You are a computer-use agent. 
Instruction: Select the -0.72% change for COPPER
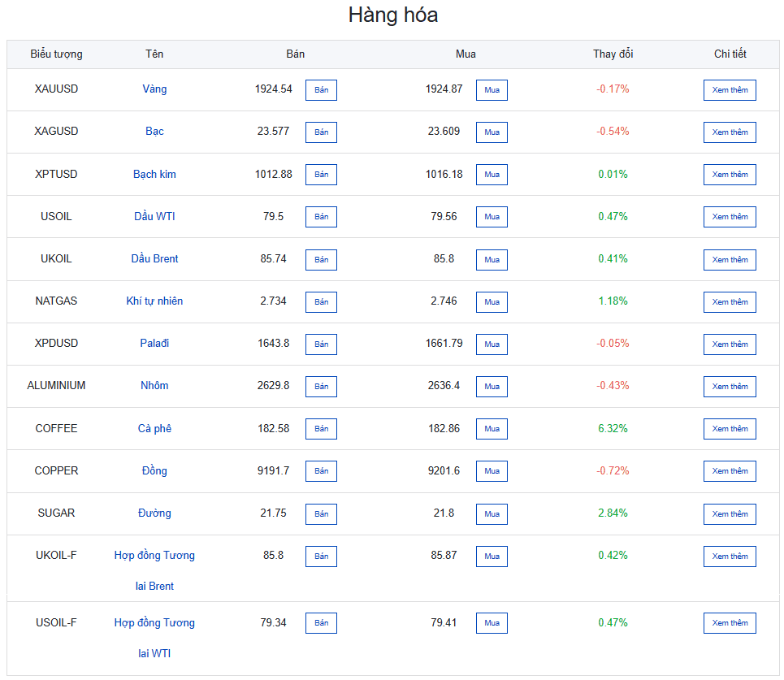click(x=613, y=470)
